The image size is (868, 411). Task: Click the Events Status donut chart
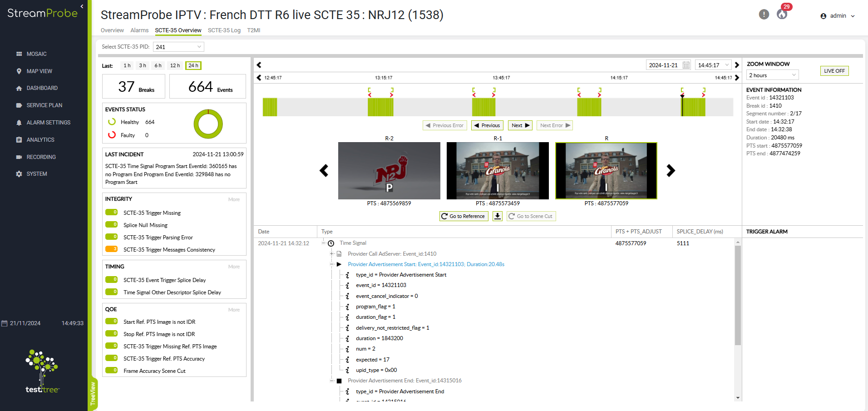coord(208,124)
